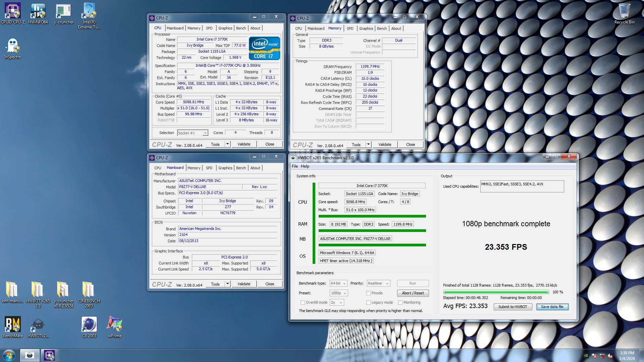Open the Preset 1080p dropdown
The width and height of the screenshot is (644, 362).
339,293
